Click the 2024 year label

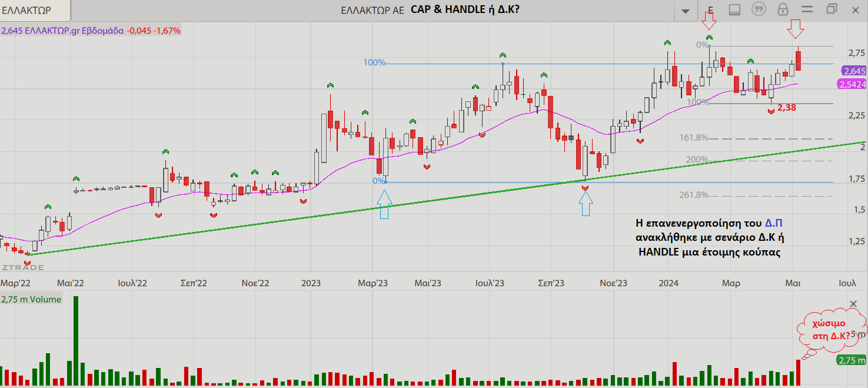pos(669,283)
